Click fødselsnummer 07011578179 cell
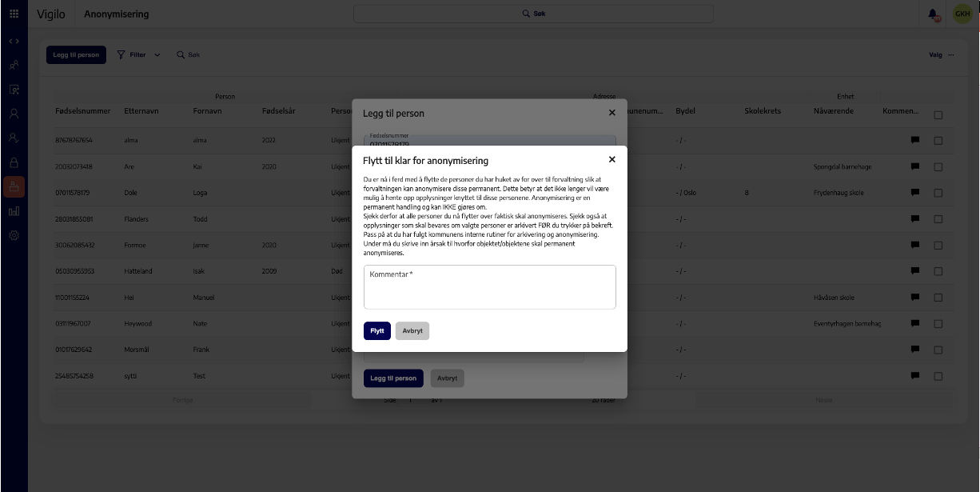Image resolution: width=980 pixels, height=492 pixels. pyautogui.click(x=74, y=193)
